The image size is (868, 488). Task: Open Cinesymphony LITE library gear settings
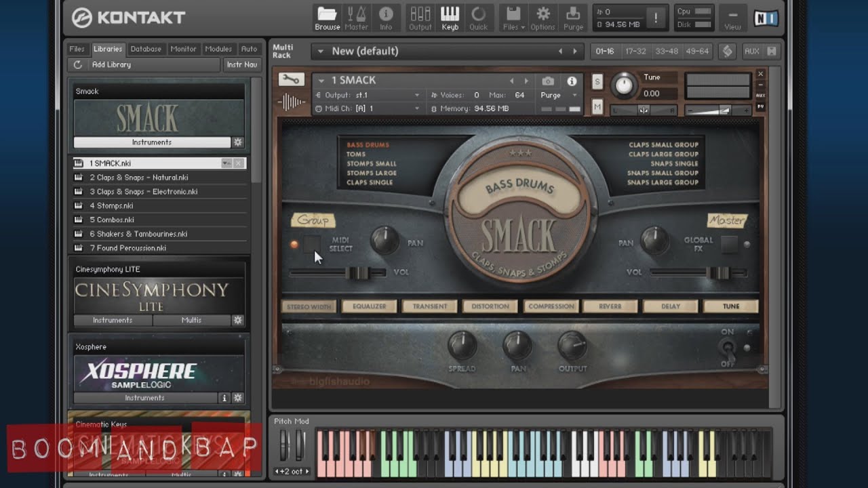238,320
